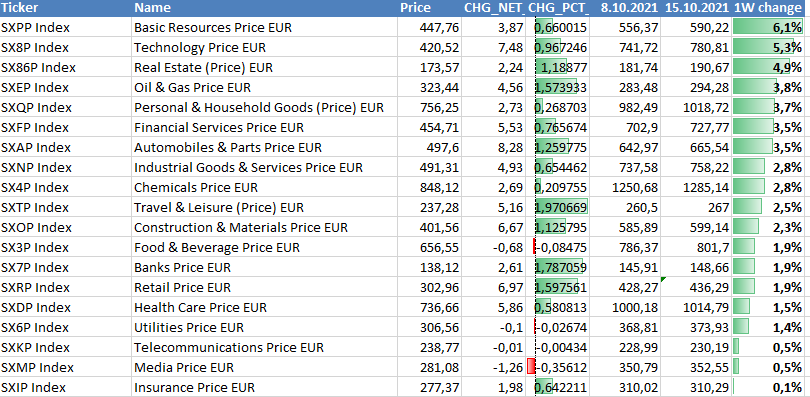Click the red data bar in Media row

(x=531, y=367)
